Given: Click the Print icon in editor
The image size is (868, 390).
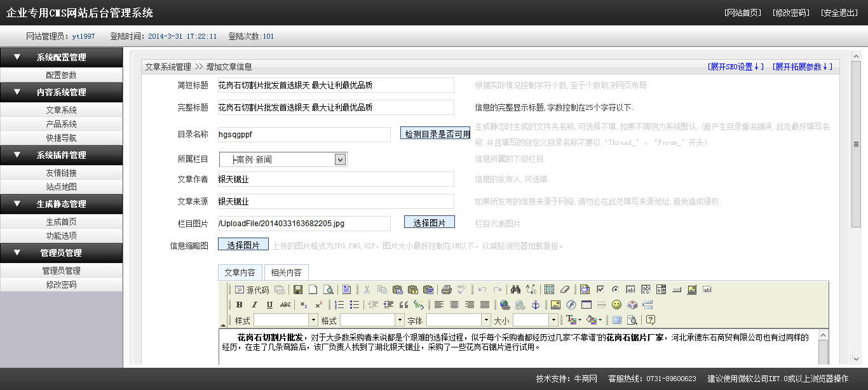Looking at the screenshot, I should coord(447,290).
